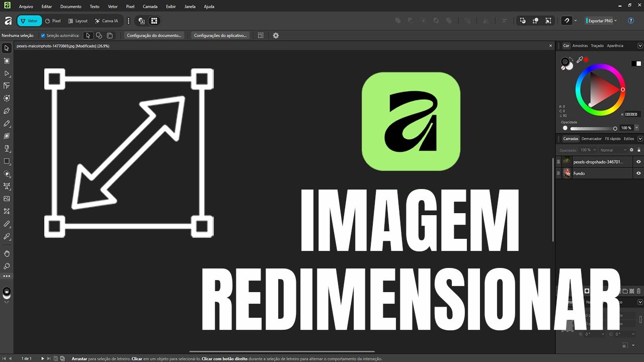Open layer settings gear in Camadas panel
The width and height of the screenshot is (644, 362).
632,150
